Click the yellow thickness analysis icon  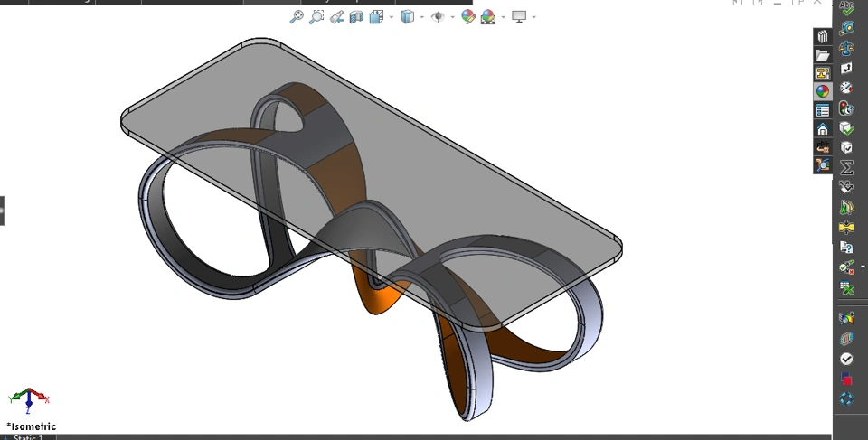(x=846, y=227)
